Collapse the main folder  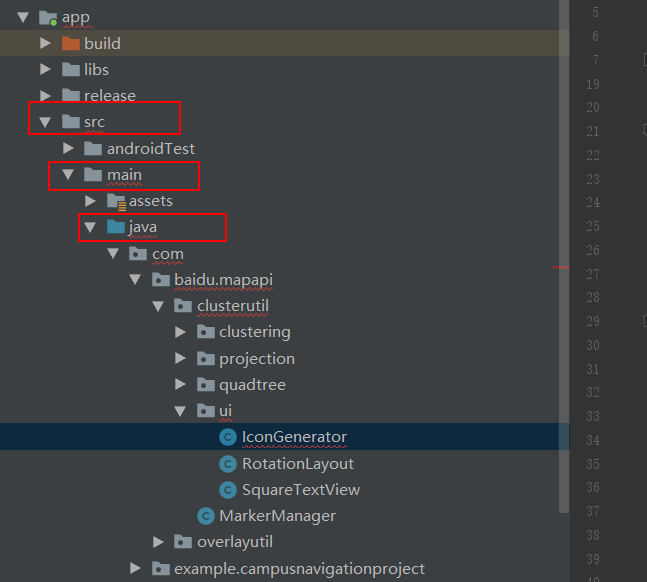[68, 174]
